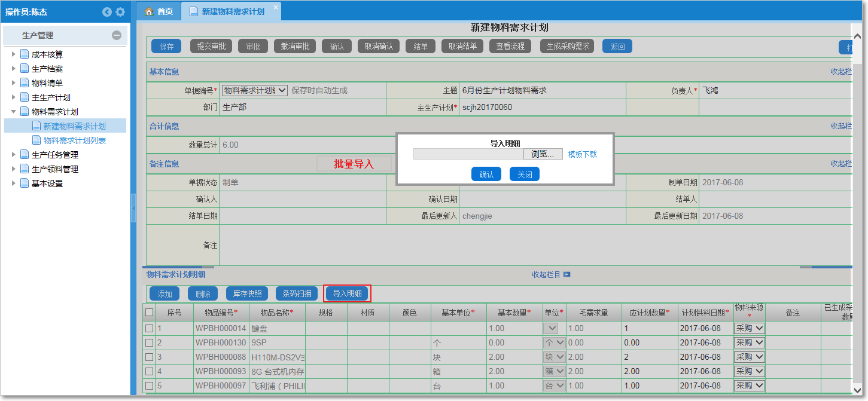Click the circular back arrow beside the gear
Image resolution: width=868 pixels, height=401 pixels.
(x=106, y=11)
